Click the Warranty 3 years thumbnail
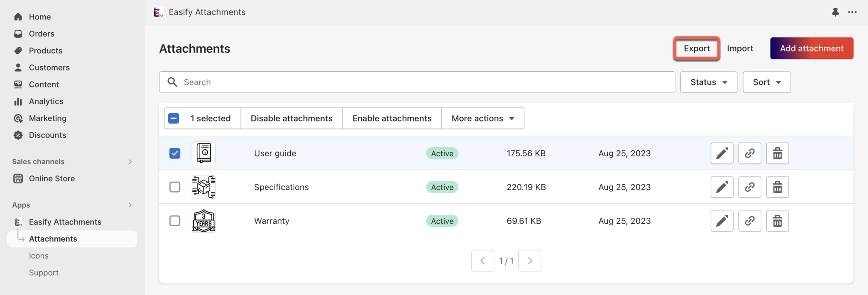This screenshot has width=868, height=295. pyautogui.click(x=204, y=221)
